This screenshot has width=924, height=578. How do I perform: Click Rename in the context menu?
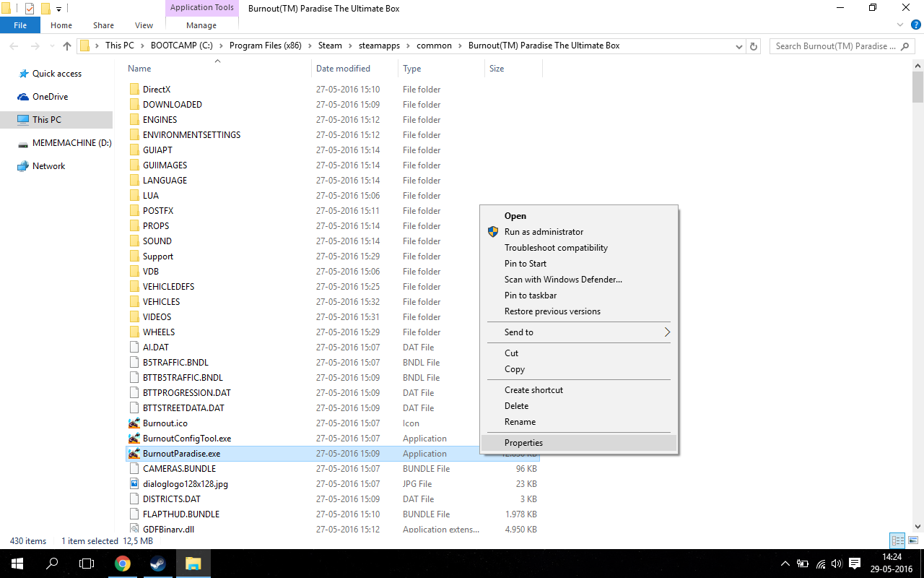tap(577, 422)
